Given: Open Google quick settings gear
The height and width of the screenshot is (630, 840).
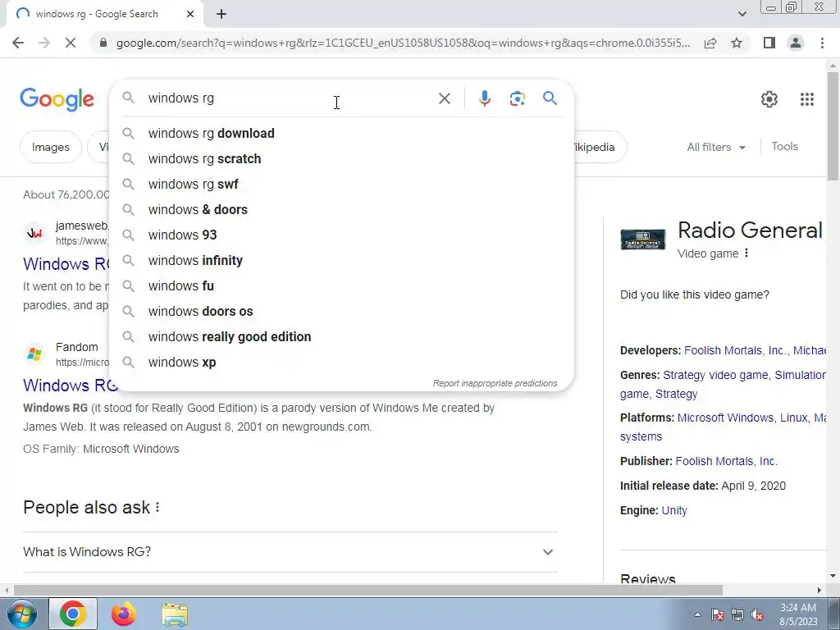Looking at the screenshot, I should point(769,99).
